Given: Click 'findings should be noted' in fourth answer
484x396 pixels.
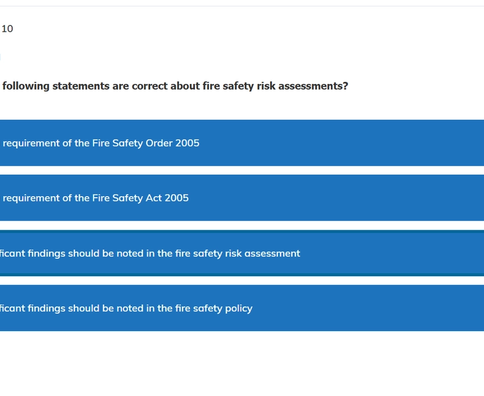Looking at the screenshot, I should tap(86, 308).
